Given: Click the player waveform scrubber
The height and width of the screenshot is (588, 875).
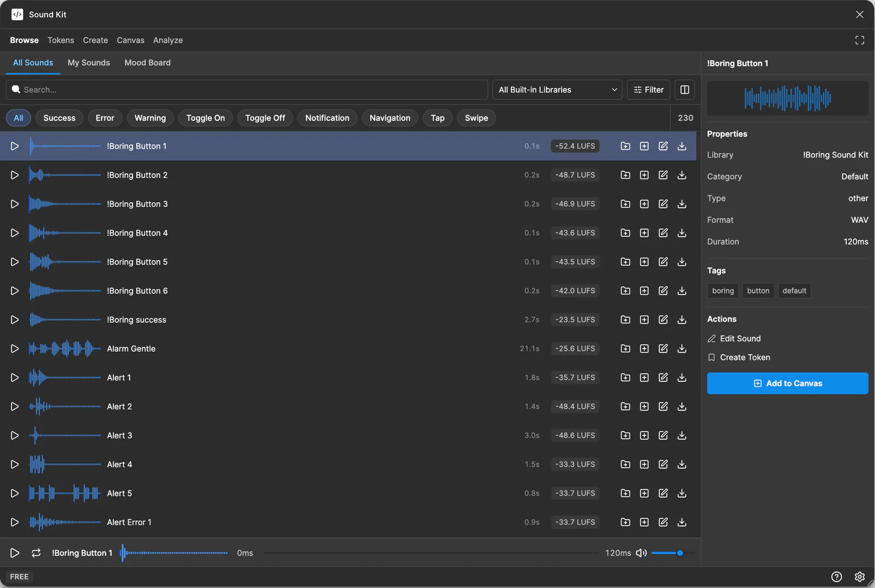Looking at the screenshot, I should pyautogui.click(x=174, y=553).
